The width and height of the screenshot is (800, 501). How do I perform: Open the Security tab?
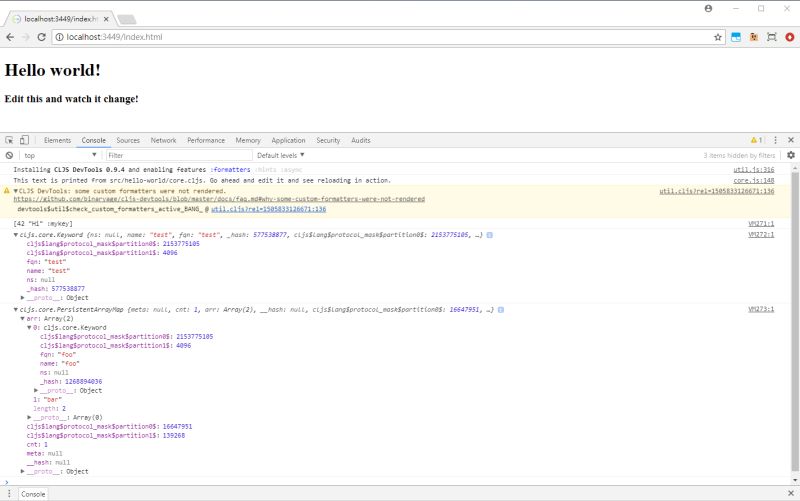pyautogui.click(x=328, y=140)
